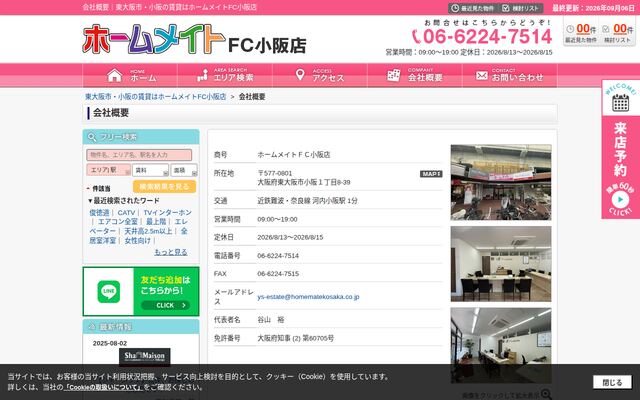Screen dimensions: 640x400
Task: Click the 女性向け keyword link
Action: (138, 241)
